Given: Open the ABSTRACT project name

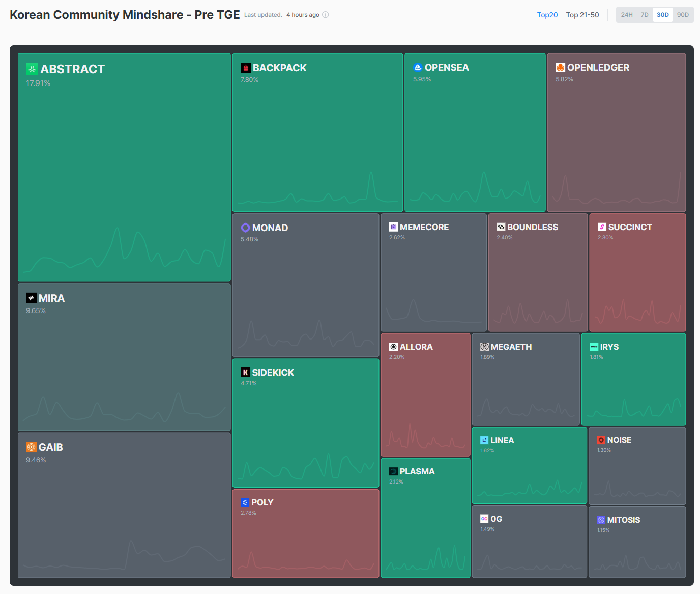Looking at the screenshot, I should [x=73, y=69].
